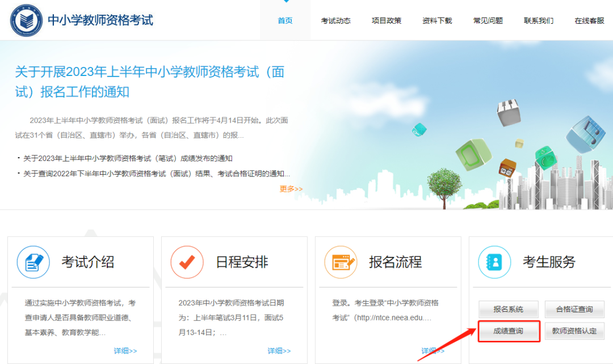Image resolution: width=613 pixels, height=364 pixels.
Task: Click the banner summary starting 2023年上半年中小学教师资格考试（面试）报名工作将于
Action: (152, 128)
